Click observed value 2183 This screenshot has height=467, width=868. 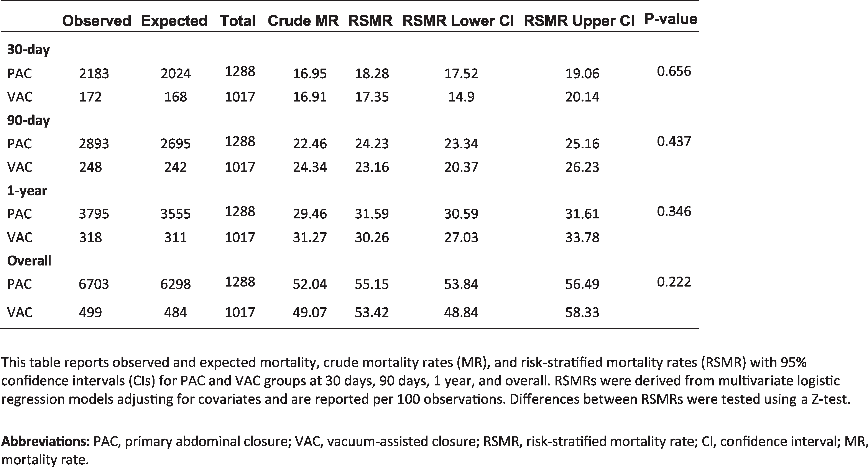tap(94, 73)
